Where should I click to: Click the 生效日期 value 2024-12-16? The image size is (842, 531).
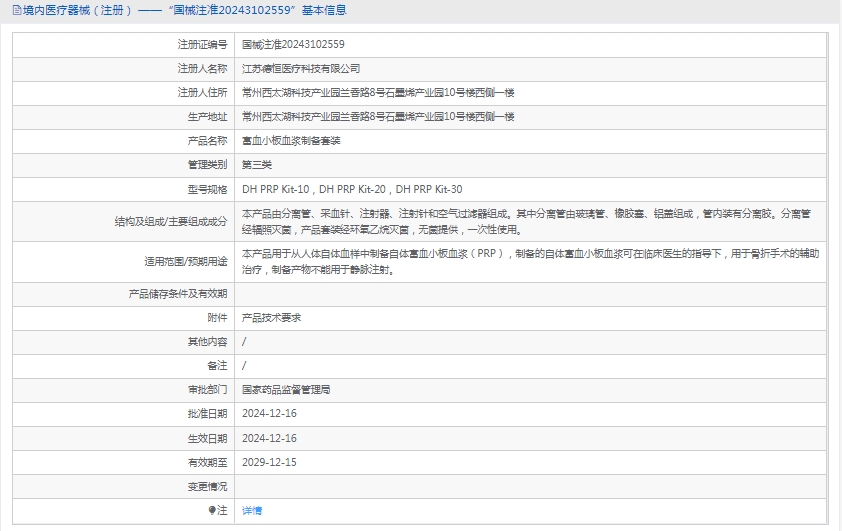(269, 438)
